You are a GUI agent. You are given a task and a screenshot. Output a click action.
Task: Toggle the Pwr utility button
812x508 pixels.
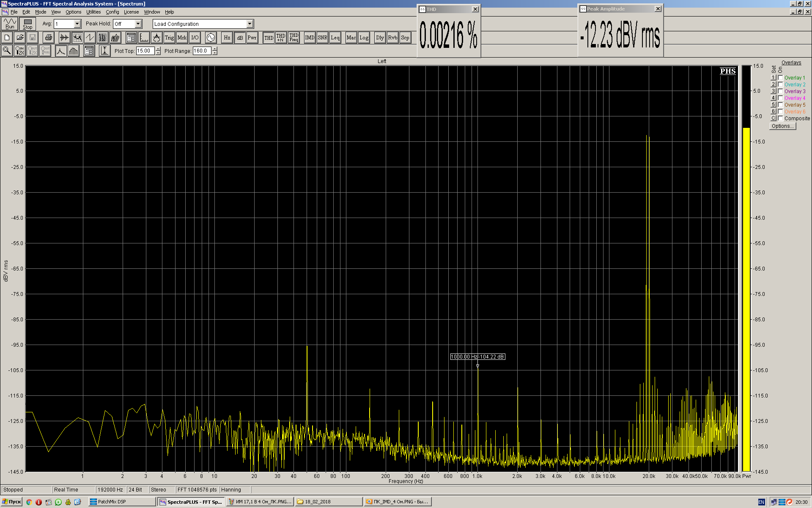pyautogui.click(x=252, y=38)
